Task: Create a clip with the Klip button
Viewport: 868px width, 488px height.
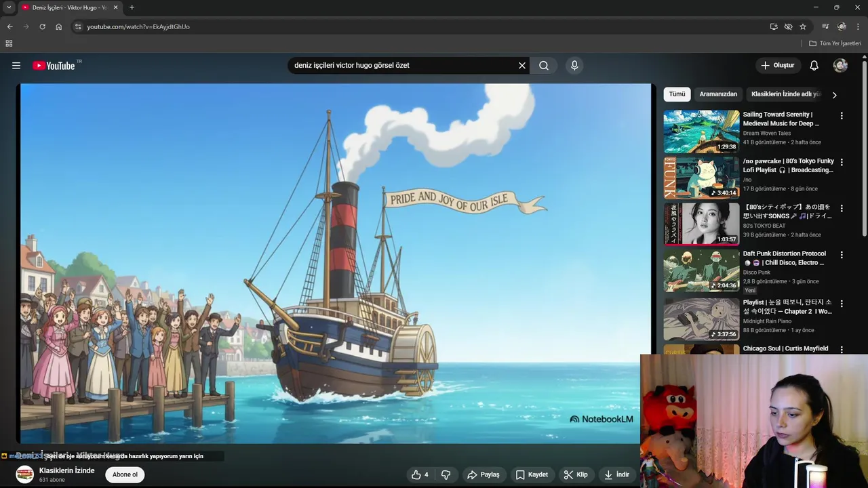Action: (576, 474)
